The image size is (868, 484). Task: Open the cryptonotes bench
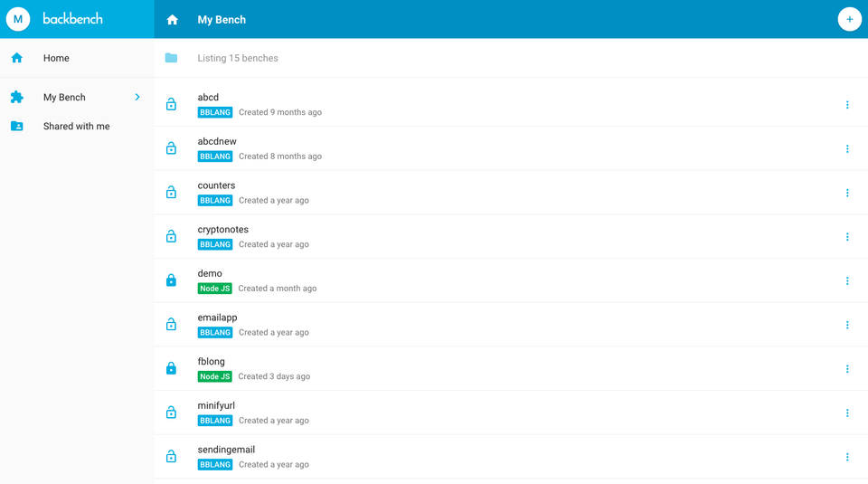click(x=222, y=230)
